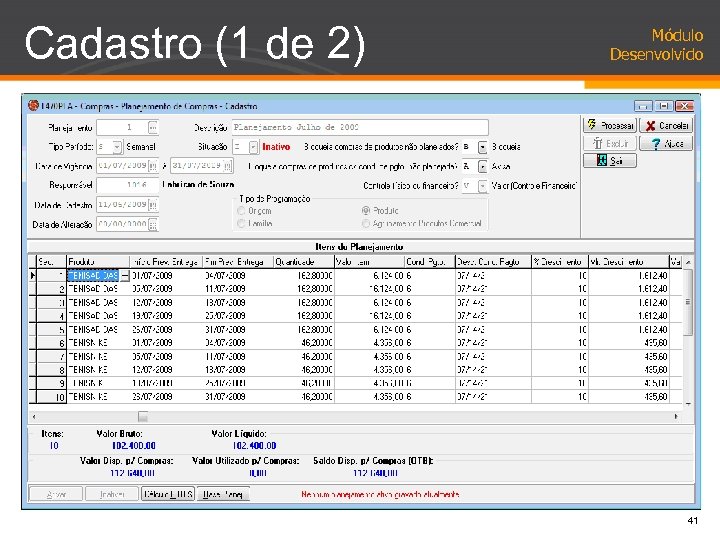
Task: Click the Sair exit button
Action: point(610,160)
